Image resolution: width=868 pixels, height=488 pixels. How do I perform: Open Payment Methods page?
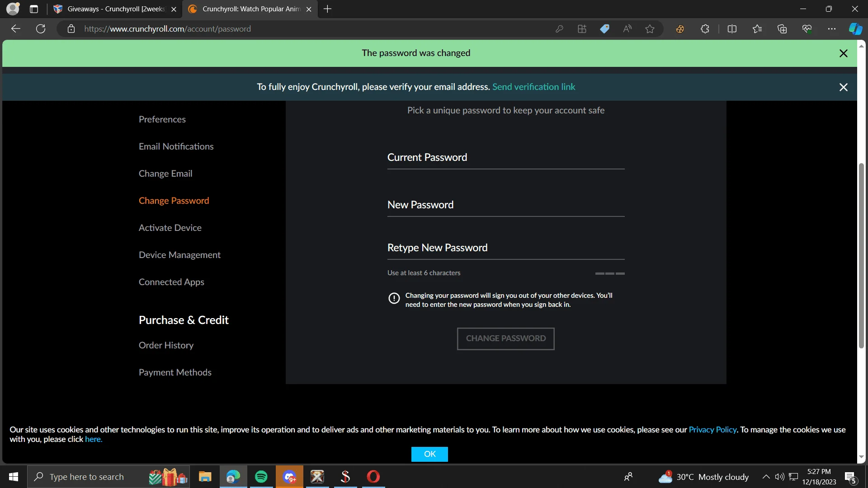(175, 372)
